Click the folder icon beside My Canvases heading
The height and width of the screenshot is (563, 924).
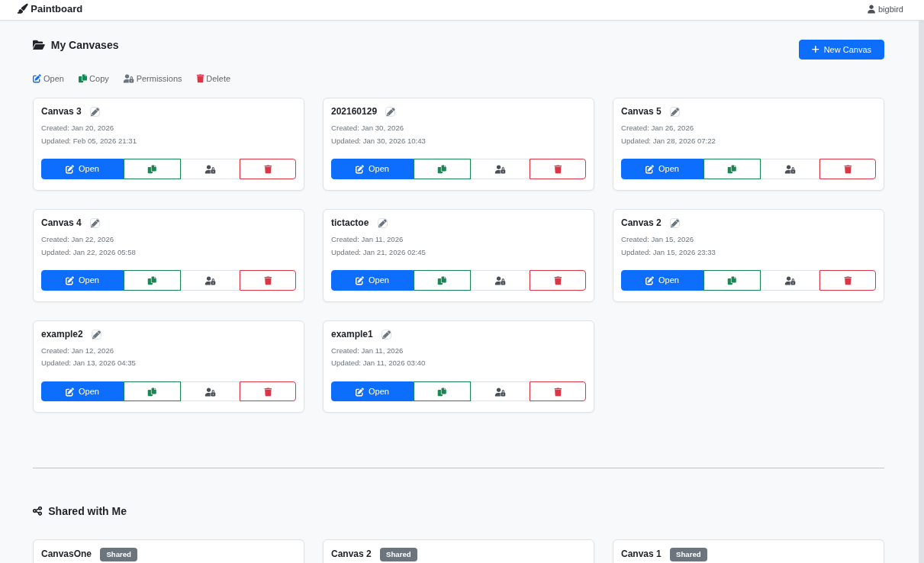[39, 45]
